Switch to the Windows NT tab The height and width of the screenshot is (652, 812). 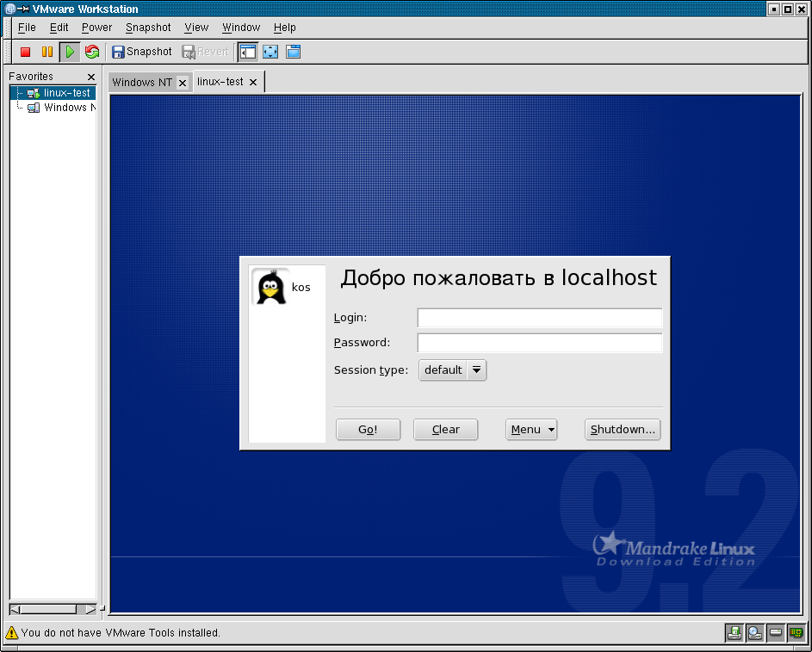142,83
